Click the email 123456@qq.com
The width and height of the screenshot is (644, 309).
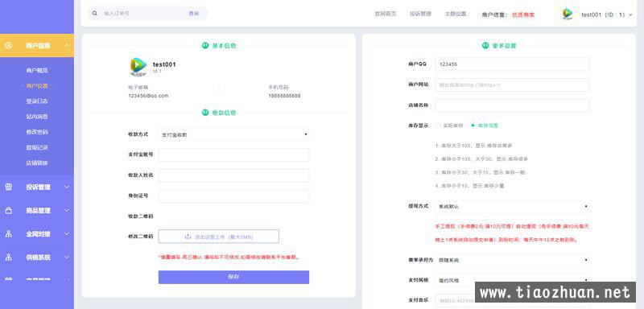(x=148, y=96)
